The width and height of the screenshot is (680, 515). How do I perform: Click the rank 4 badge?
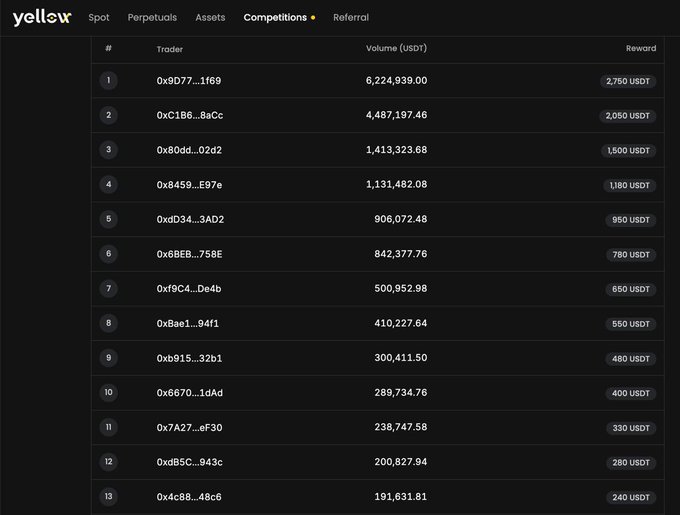pyautogui.click(x=108, y=185)
